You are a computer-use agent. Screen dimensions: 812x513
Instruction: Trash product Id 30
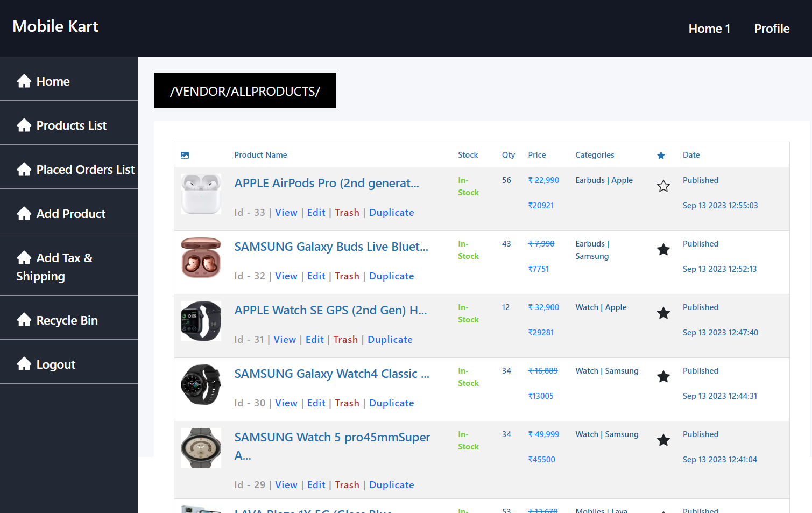pos(347,403)
